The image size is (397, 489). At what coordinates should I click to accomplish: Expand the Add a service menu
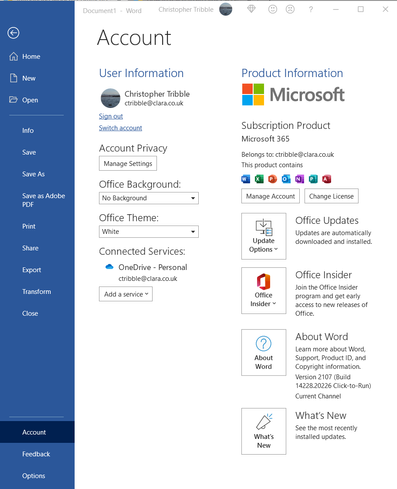click(126, 294)
